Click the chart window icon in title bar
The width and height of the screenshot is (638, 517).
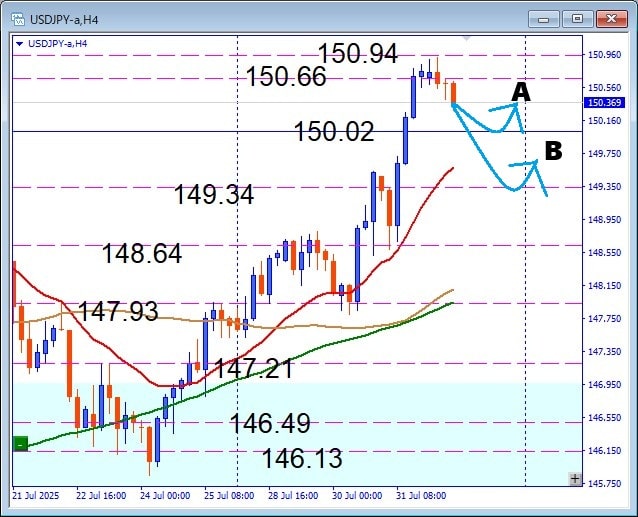(x=18, y=19)
